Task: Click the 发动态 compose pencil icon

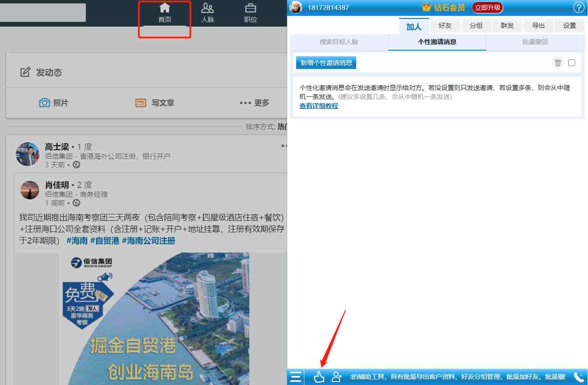Action: tap(25, 72)
